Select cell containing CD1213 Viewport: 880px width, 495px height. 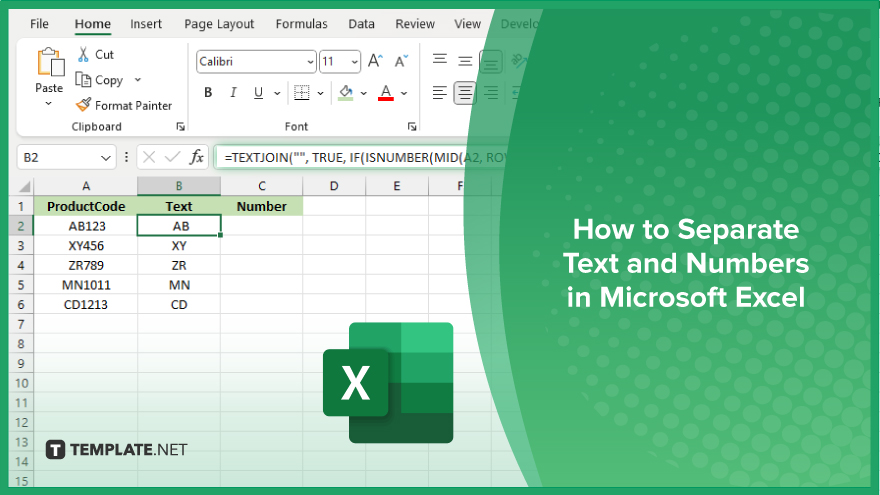[x=86, y=305]
